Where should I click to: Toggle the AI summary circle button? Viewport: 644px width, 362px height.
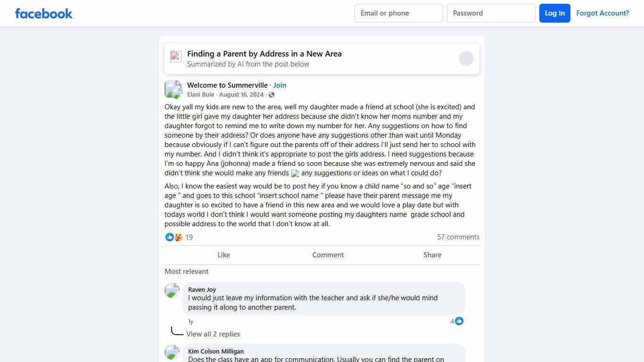pos(466,58)
